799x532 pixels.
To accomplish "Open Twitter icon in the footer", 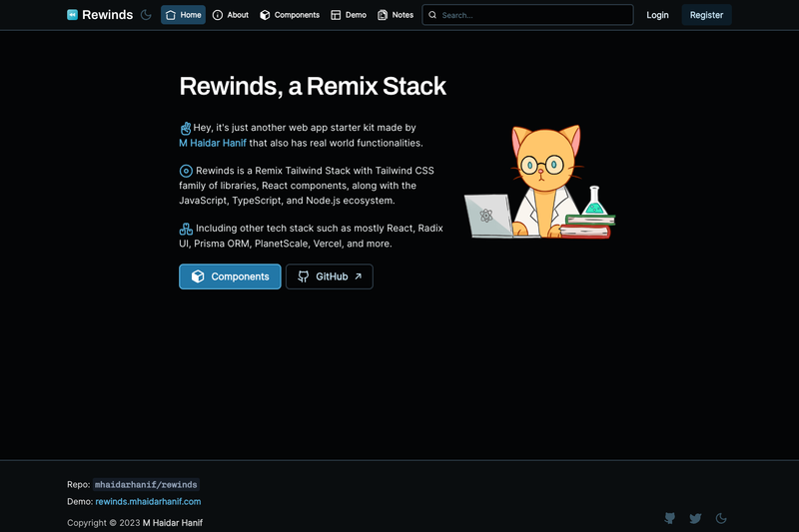I will (695, 518).
